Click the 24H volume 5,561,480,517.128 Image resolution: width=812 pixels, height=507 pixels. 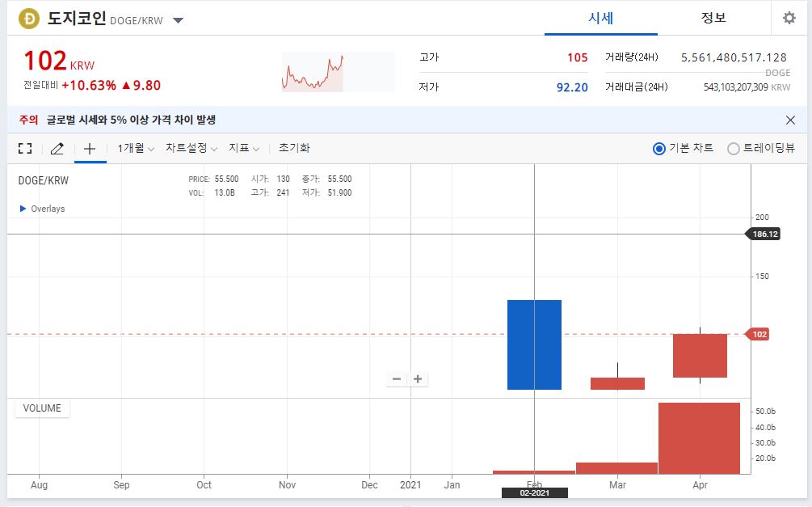coord(734,57)
